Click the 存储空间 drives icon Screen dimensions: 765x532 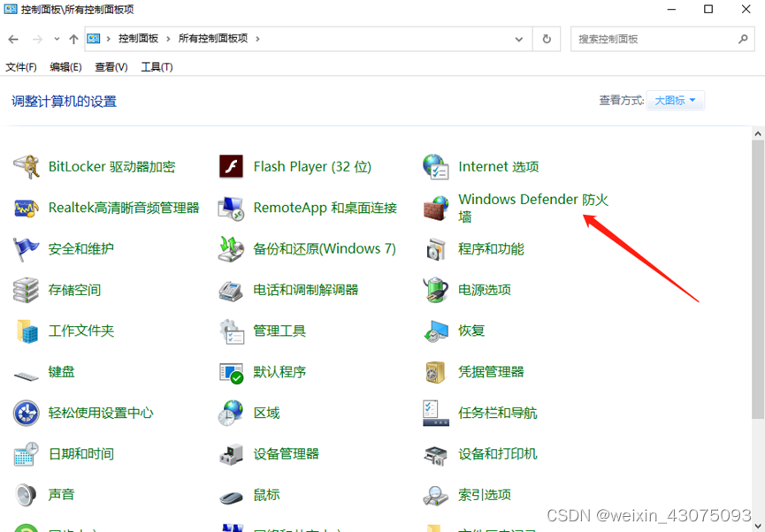tap(26, 290)
